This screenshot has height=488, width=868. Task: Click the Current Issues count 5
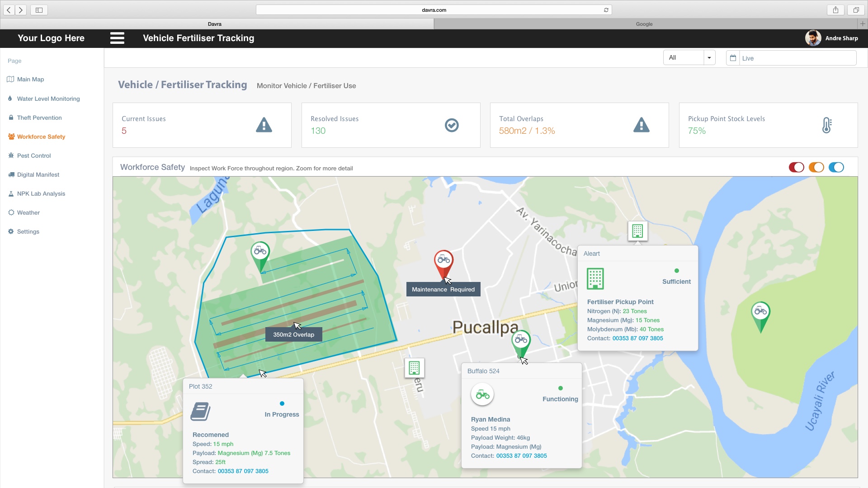[124, 131]
